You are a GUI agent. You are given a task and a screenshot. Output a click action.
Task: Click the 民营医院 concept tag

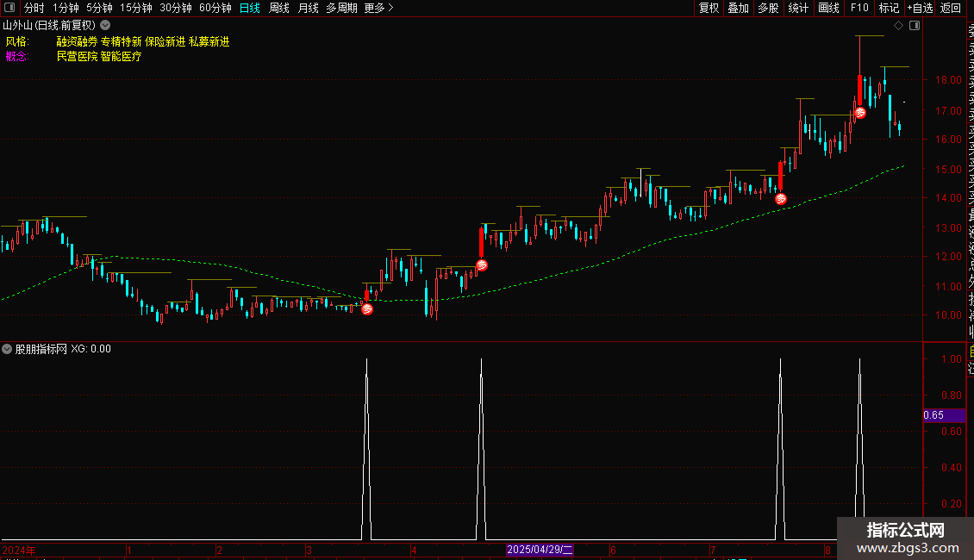(x=77, y=57)
